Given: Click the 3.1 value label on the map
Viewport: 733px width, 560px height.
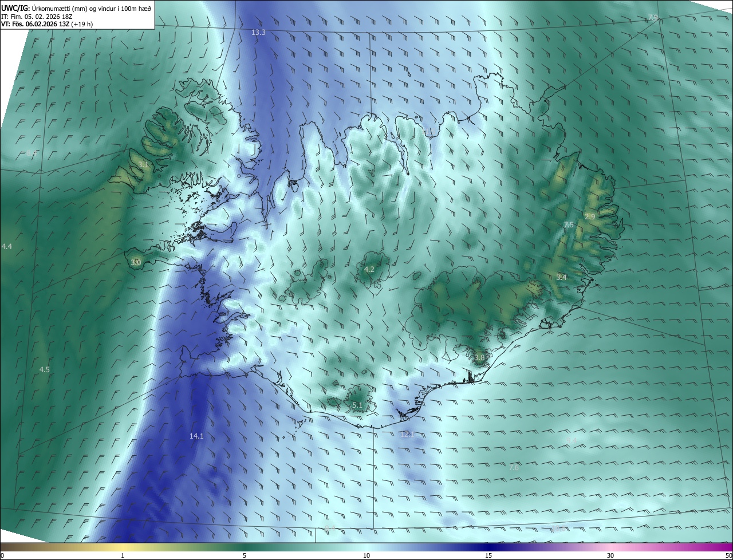Looking at the screenshot, I should pos(143,165).
